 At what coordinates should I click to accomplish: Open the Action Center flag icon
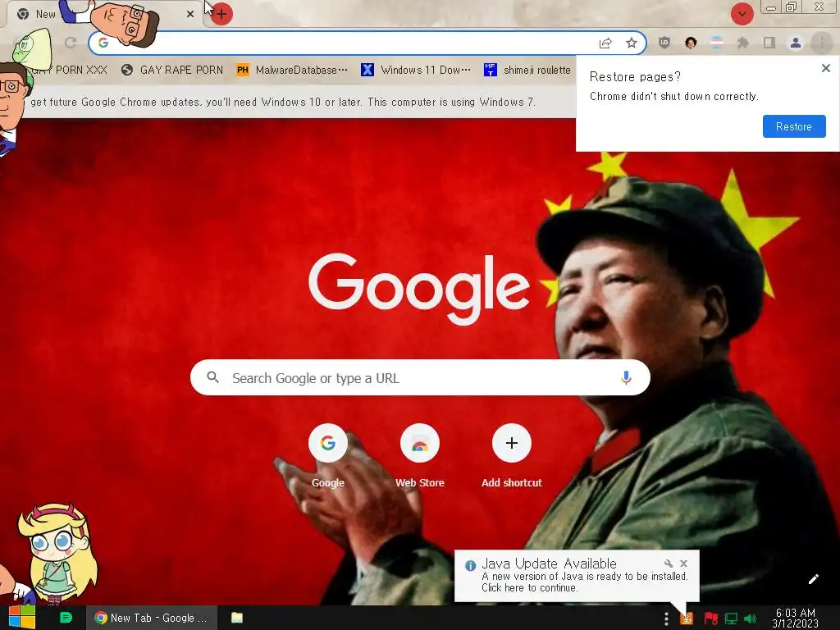pyautogui.click(x=710, y=619)
